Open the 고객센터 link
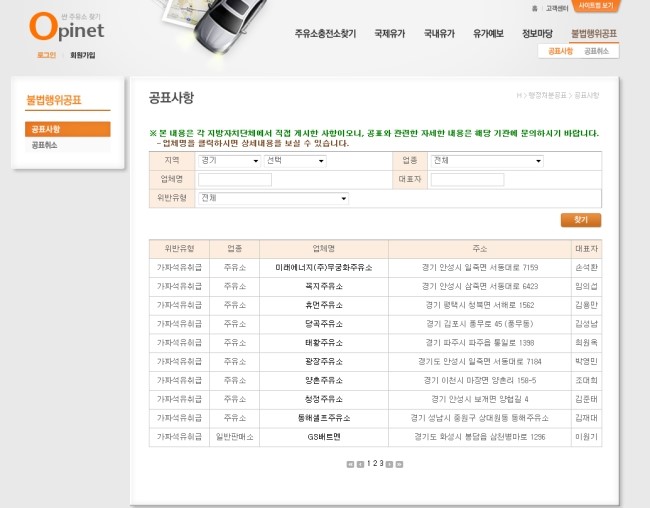The height and width of the screenshot is (508, 650). click(x=557, y=8)
